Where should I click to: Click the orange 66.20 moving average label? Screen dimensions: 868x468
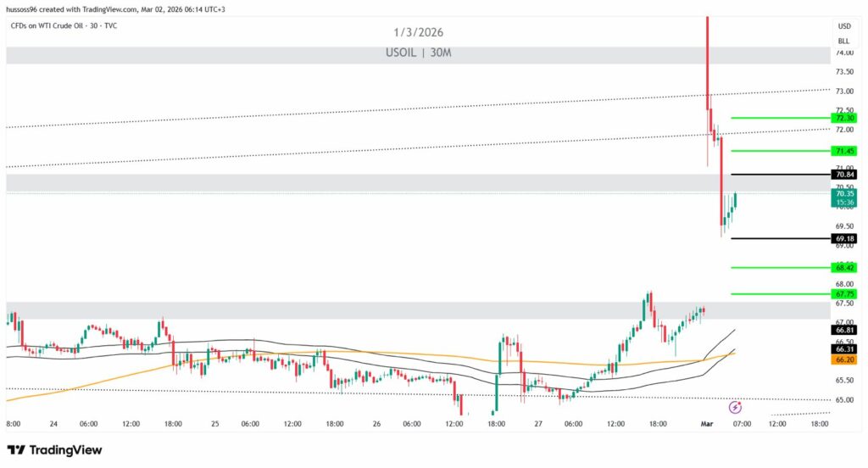844,359
